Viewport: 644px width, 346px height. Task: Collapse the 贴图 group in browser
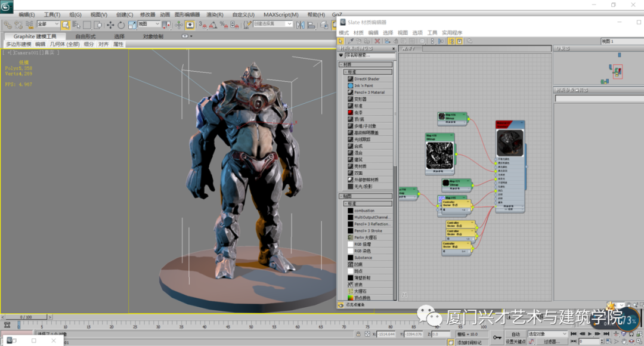(x=366, y=196)
